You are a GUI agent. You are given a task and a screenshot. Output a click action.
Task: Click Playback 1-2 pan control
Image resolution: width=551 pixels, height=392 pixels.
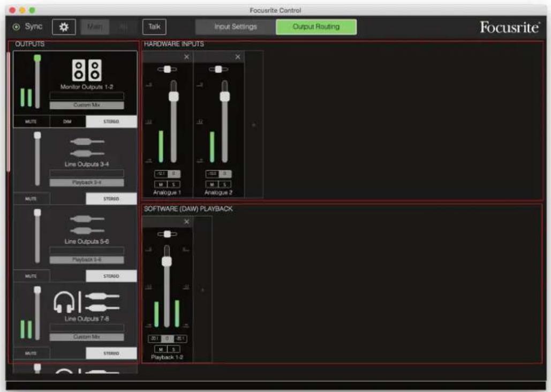[x=167, y=234]
